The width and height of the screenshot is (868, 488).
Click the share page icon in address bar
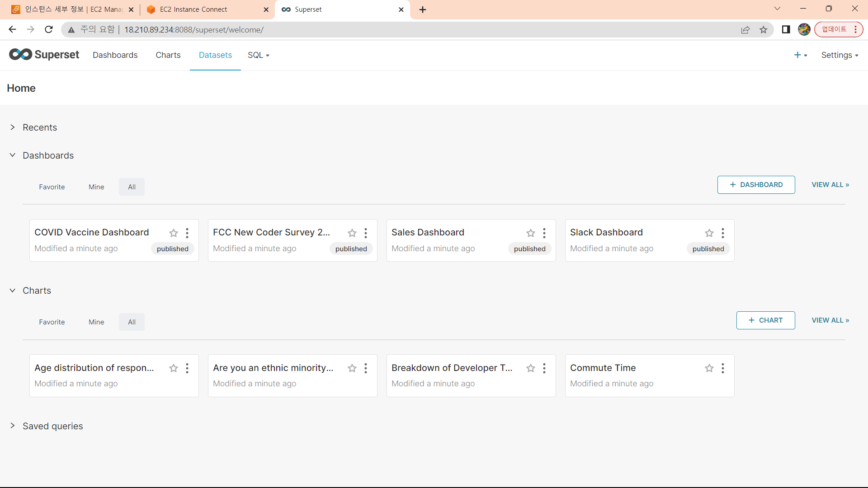[745, 30]
